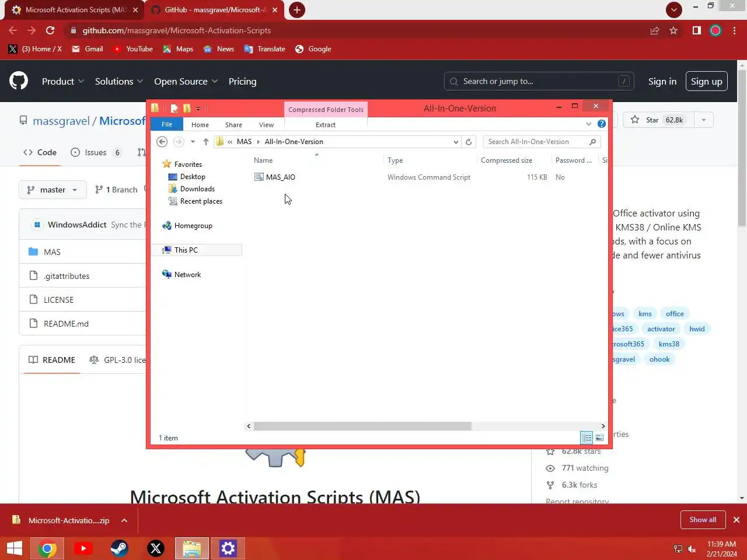747x560 pixels.
Task: Open the File menu in Explorer
Action: tap(167, 124)
